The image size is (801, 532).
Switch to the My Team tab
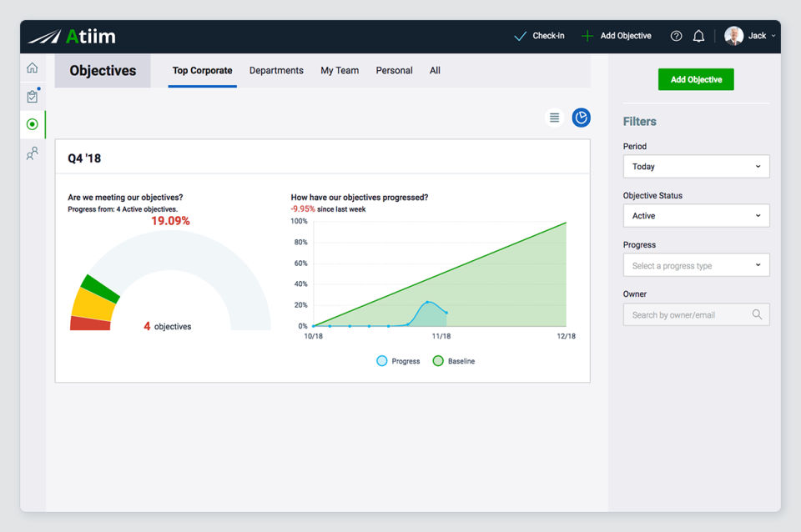click(340, 70)
